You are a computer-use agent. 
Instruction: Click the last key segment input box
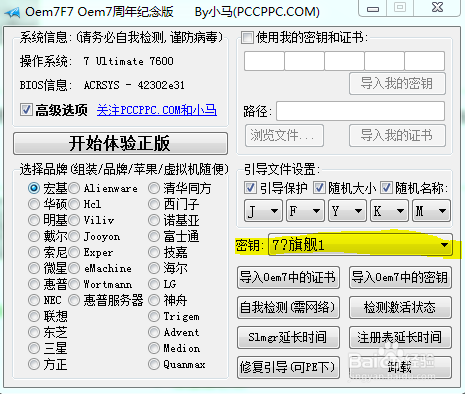[x=425, y=61]
